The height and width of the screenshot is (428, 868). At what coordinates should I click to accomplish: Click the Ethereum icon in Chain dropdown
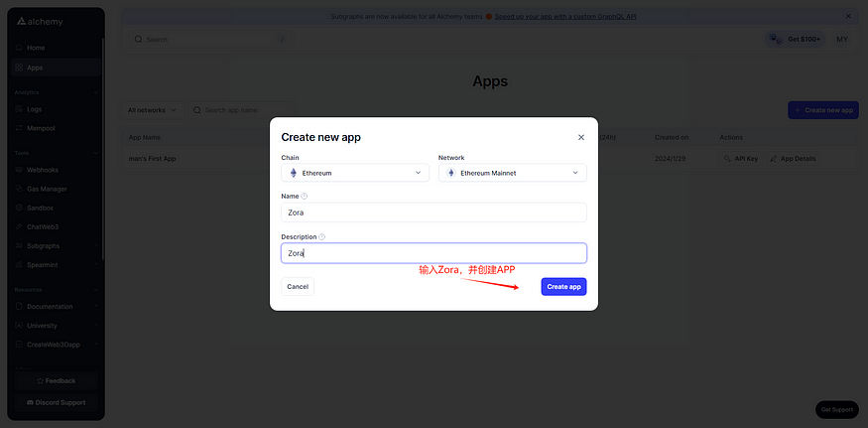click(294, 173)
